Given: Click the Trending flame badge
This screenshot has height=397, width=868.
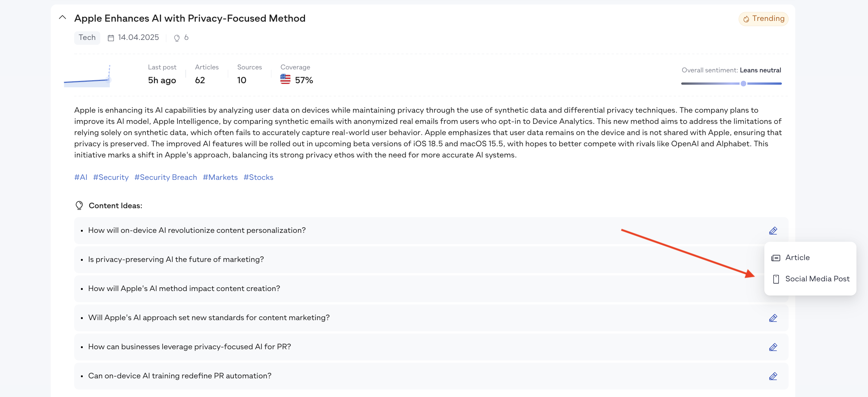Looking at the screenshot, I should [763, 19].
